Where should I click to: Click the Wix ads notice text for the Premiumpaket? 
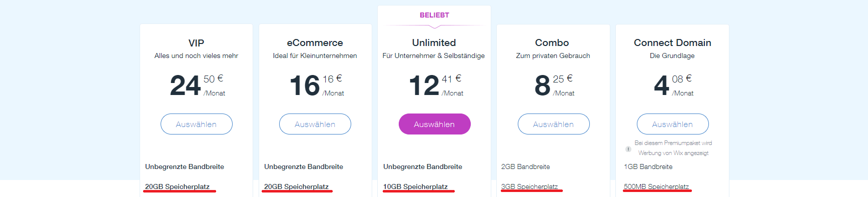coord(673,148)
